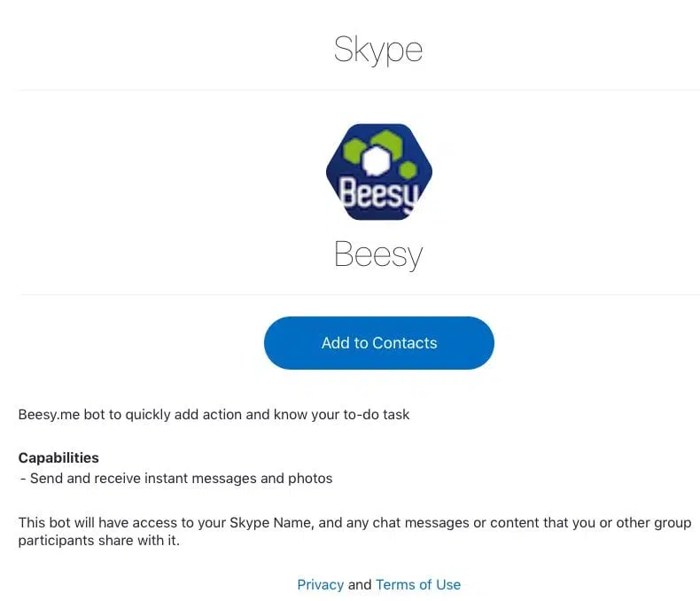
Task: Click the white hexagon inside Beesy logo
Action: [377, 160]
